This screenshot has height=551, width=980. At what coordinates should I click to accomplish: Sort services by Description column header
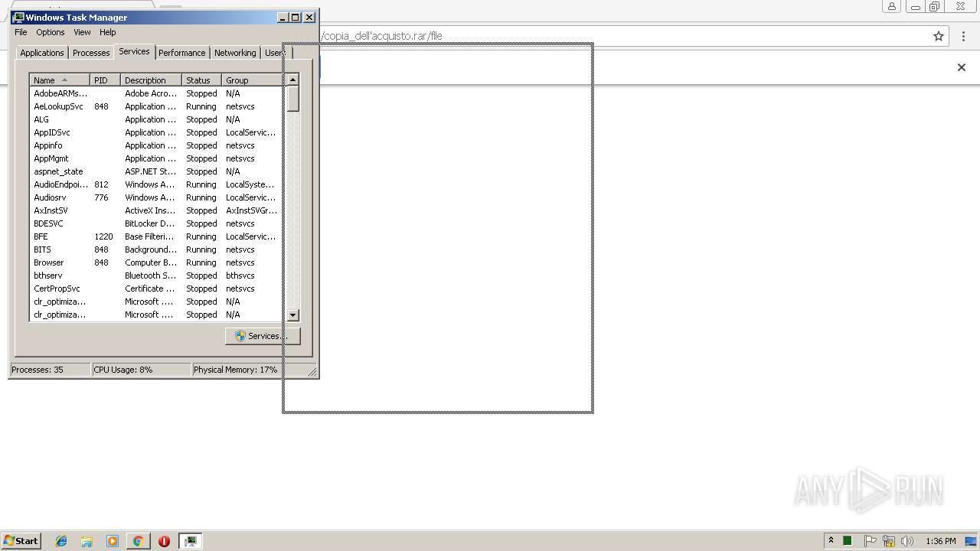coord(151,80)
